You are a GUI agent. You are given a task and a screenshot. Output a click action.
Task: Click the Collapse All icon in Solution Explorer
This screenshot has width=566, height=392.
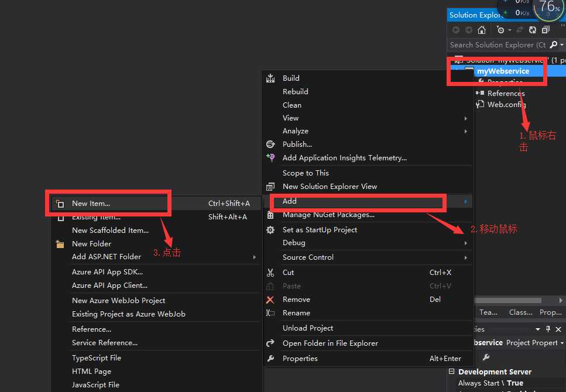[546, 30]
